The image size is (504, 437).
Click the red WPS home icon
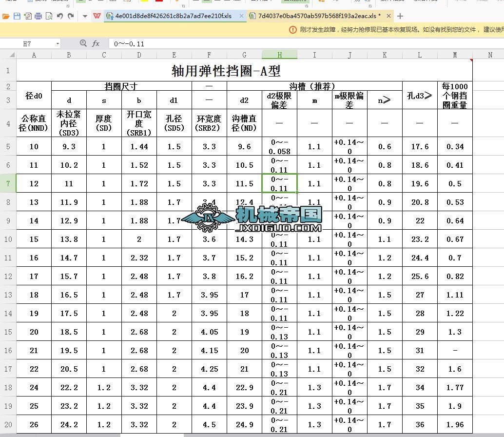(97, 16)
